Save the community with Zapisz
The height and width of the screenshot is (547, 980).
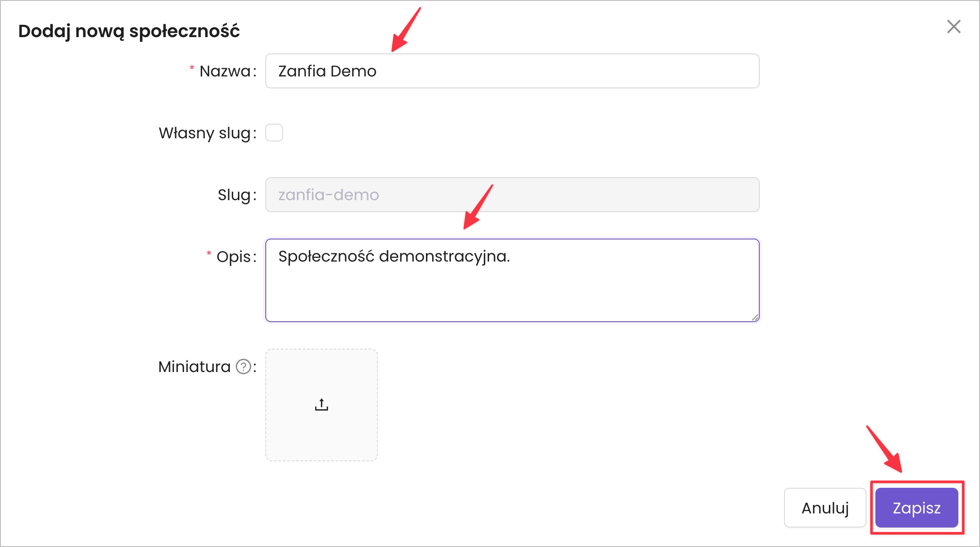click(916, 508)
